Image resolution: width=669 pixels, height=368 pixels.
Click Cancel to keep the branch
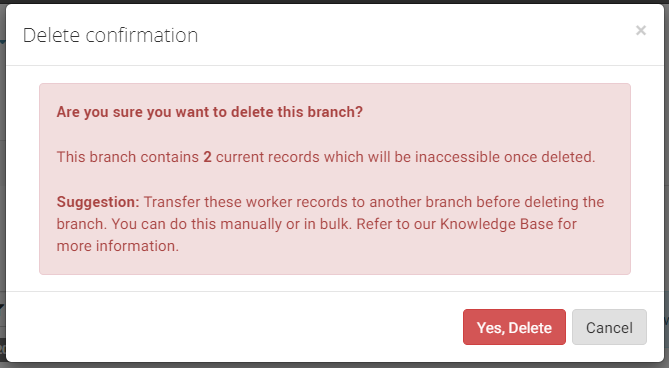point(609,327)
